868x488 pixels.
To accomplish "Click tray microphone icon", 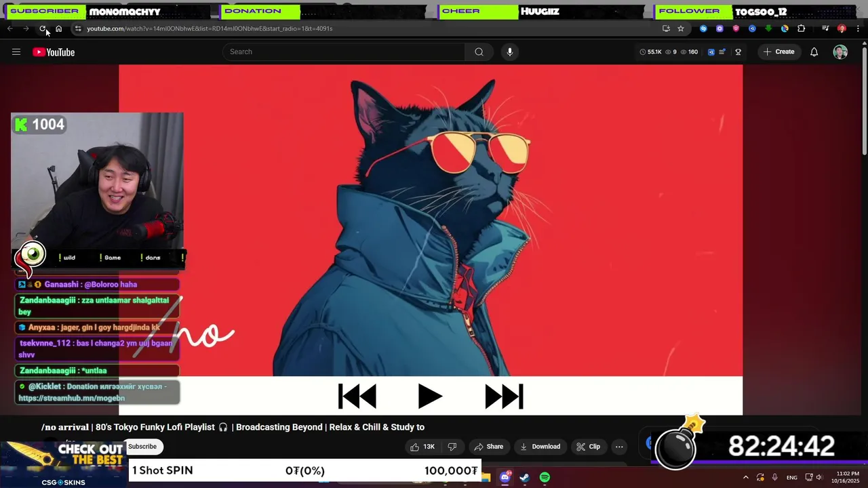I will point(774,478).
